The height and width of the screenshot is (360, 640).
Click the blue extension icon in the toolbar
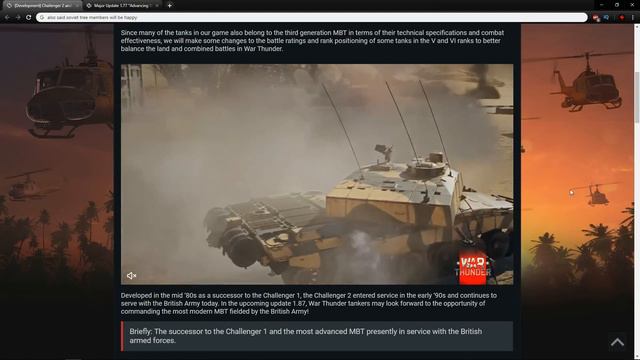[607, 18]
